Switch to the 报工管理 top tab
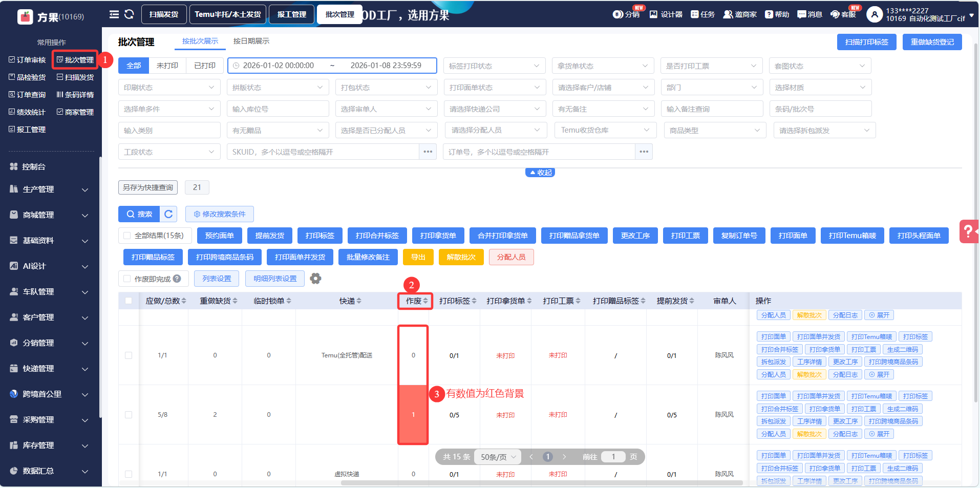The width and height of the screenshot is (980, 488). pos(292,14)
